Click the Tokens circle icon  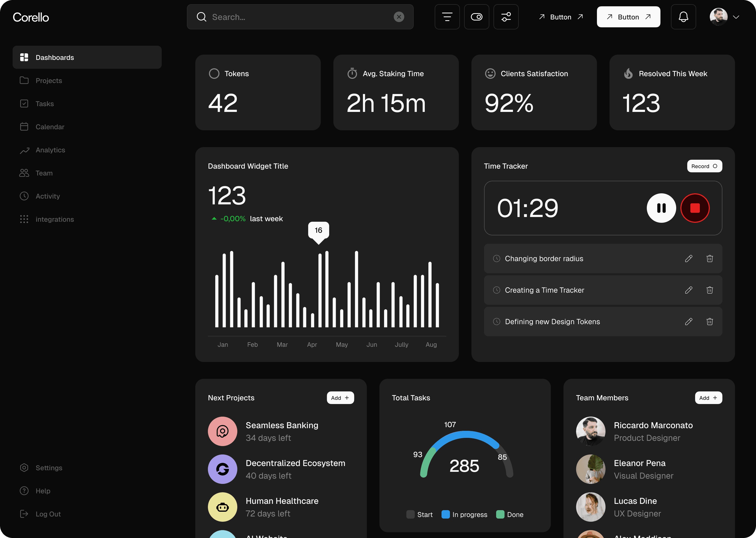pyautogui.click(x=214, y=74)
